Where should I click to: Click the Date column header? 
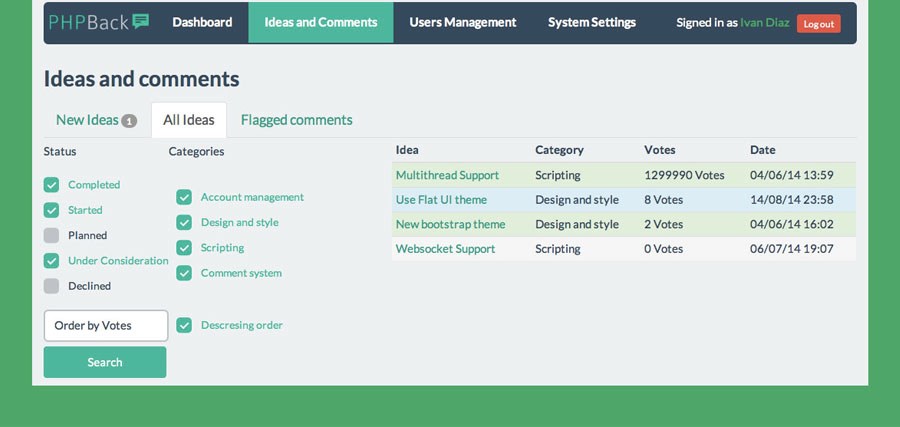pos(763,150)
